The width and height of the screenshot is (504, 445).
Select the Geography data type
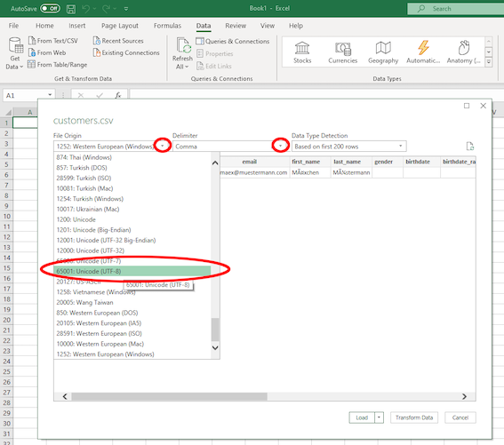383,52
